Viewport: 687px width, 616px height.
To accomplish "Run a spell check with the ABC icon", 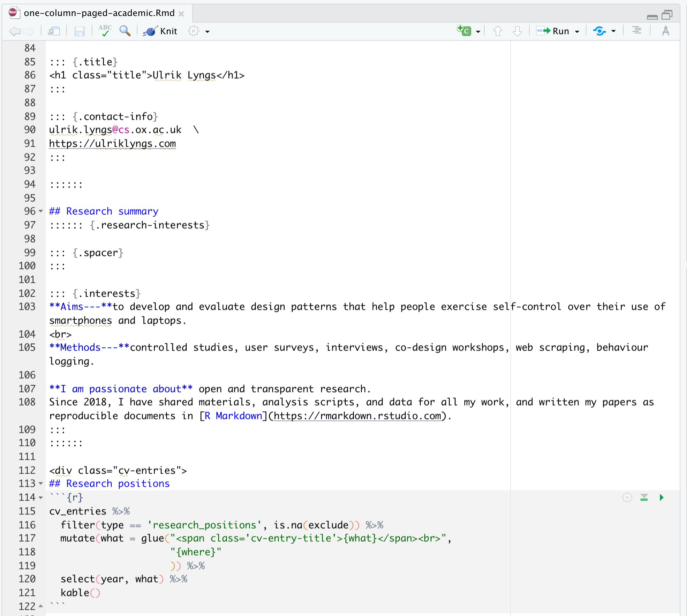I will (105, 31).
